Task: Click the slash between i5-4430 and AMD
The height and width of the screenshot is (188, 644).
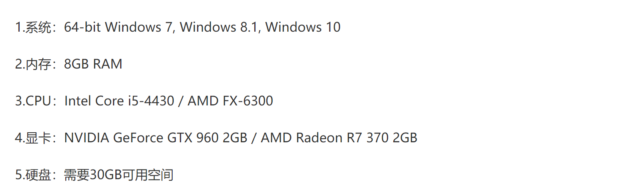Action: [181, 101]
